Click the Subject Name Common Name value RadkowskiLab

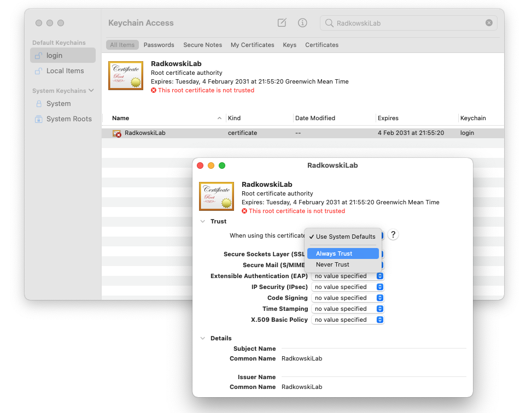pyautogui.click(x=302, y=358)
